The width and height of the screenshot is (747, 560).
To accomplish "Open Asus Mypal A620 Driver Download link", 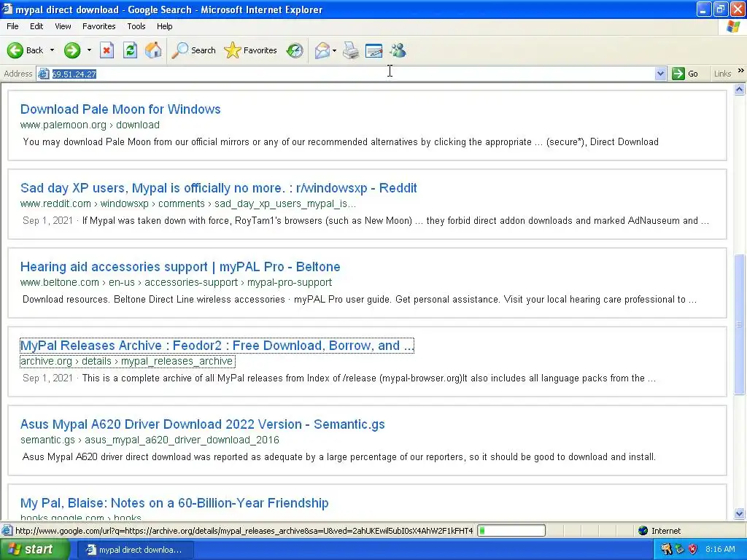I will (x=203, y=424).
